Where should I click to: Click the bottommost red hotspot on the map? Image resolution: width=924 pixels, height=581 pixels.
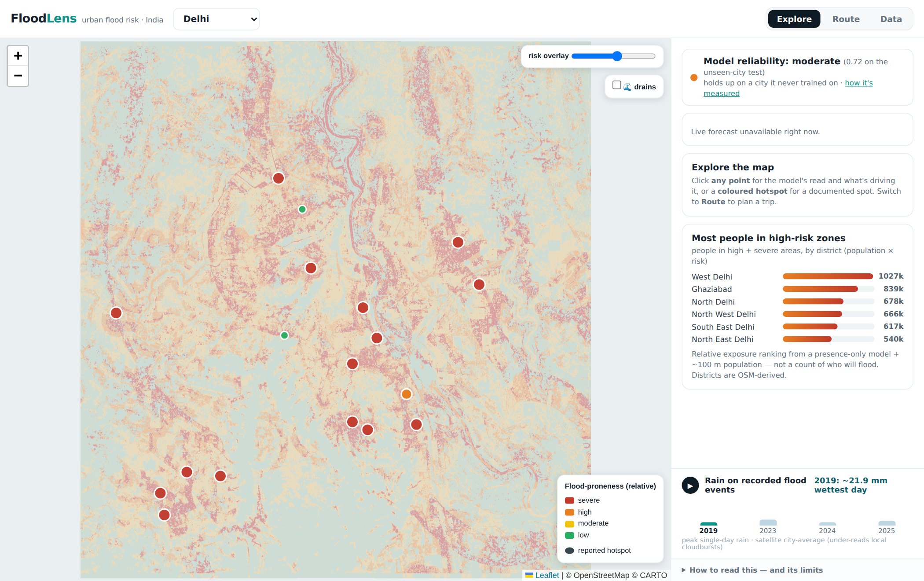(x=164, y=515)
